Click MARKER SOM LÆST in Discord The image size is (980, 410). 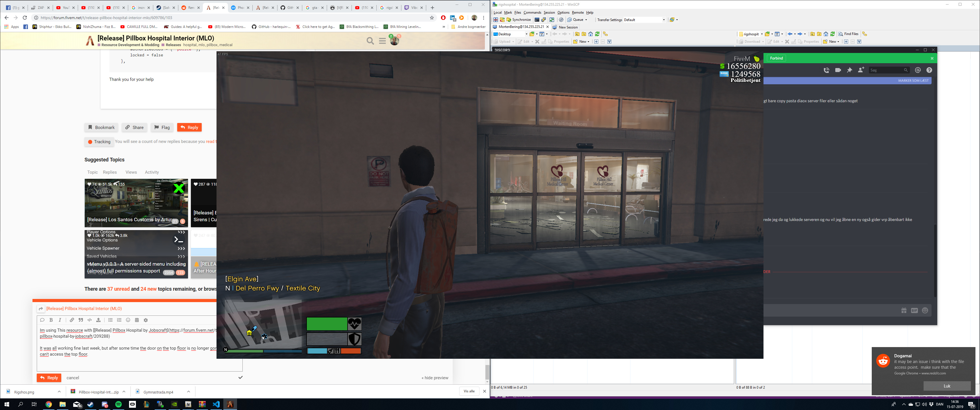tap(913, 81)
